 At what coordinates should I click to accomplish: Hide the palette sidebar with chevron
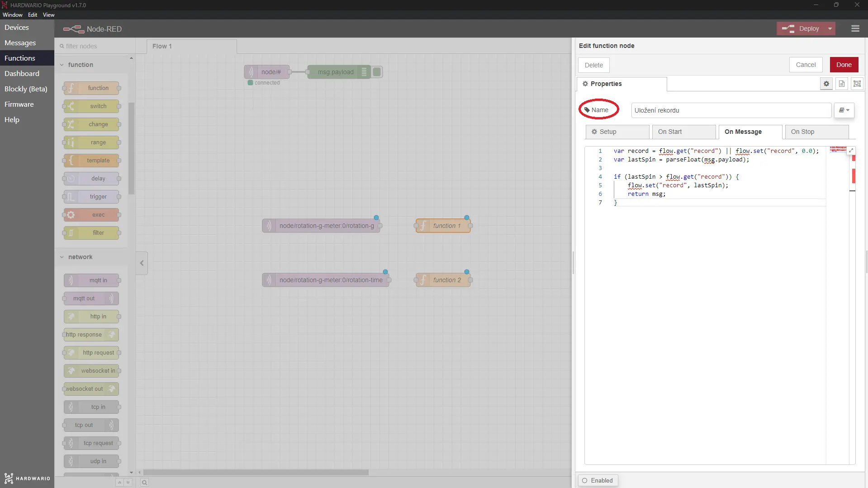(142, 263)
